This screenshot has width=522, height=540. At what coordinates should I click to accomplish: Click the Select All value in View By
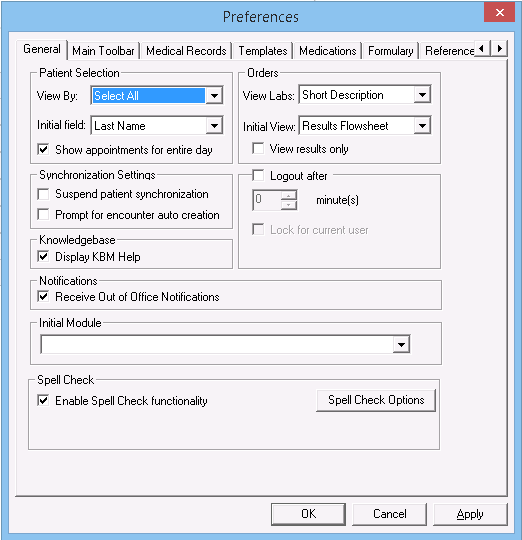point(149,95)
